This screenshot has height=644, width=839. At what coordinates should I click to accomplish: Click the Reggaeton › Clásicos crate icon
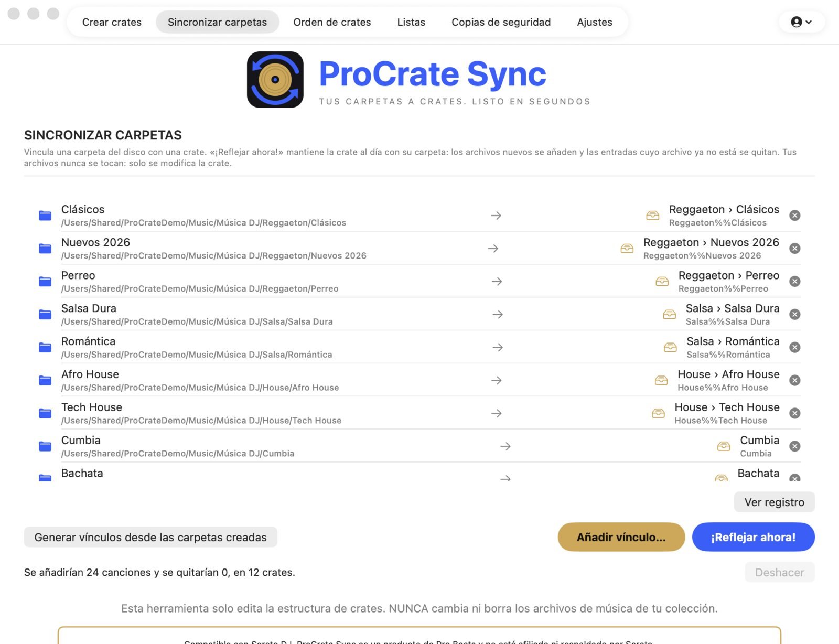coord(653,216)
